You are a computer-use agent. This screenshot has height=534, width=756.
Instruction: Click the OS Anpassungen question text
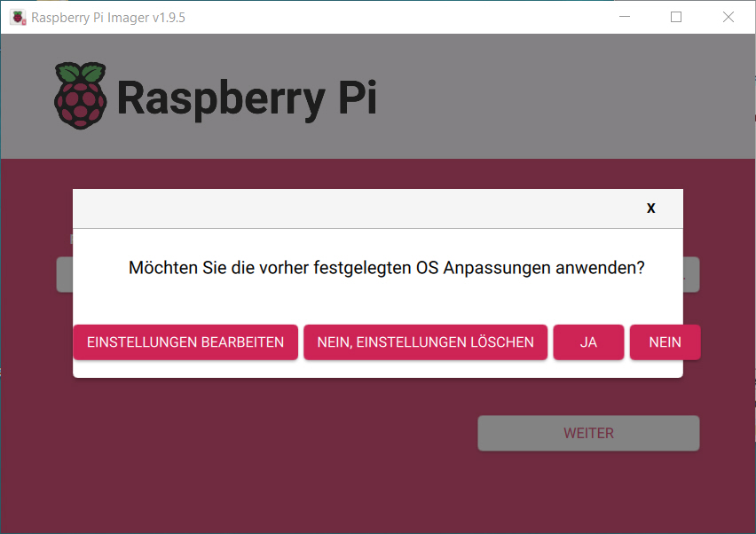(x=386, y=268)
